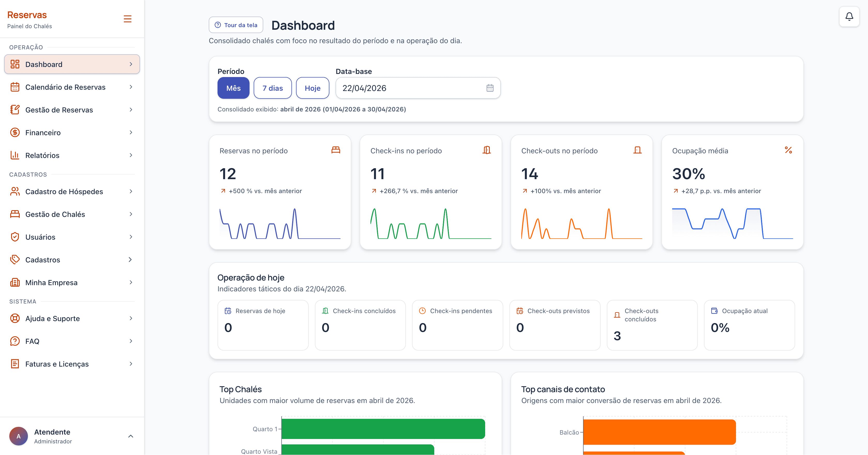Click percent icon on Ocupação média card
The height and width of the screenshot is (455, 868).
[788, 150]
